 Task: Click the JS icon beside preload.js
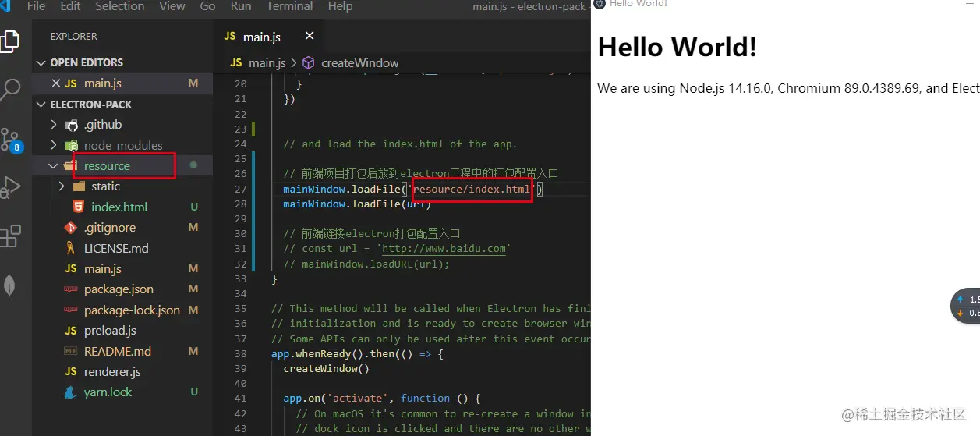click(x=71, y=331)
